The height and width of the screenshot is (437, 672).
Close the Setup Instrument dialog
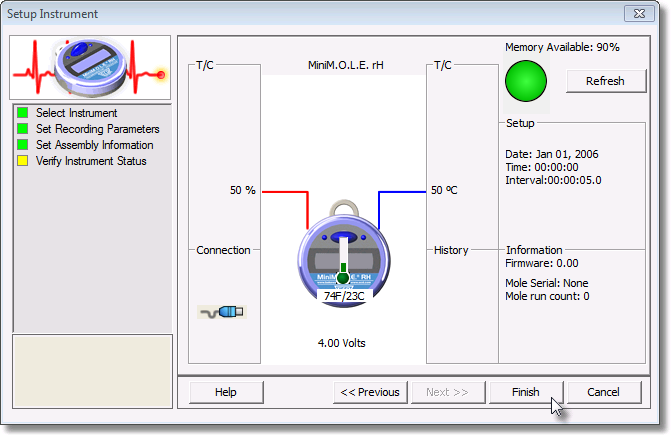pos(639,14)
